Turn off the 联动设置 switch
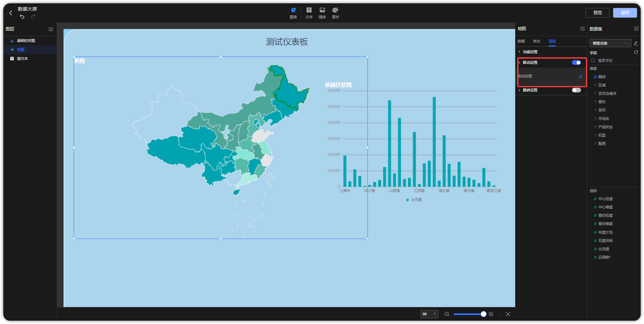Viewport: 644px width, 324px height. click(576, 62)
